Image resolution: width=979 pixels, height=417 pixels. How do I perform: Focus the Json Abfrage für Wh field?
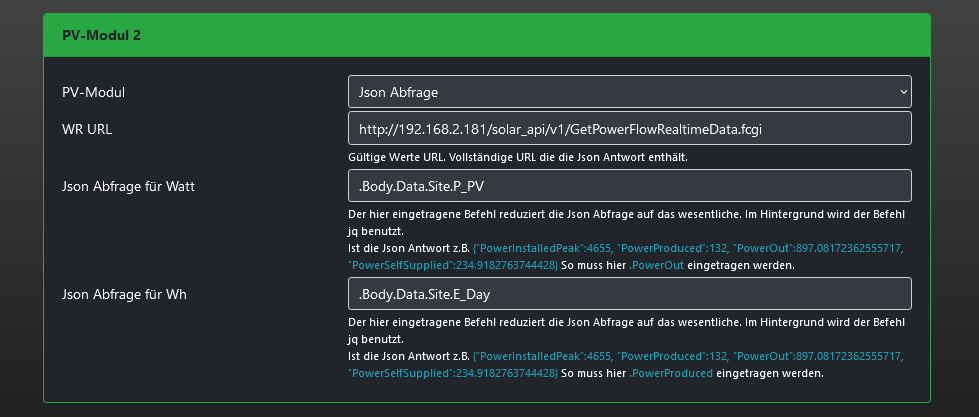point(630,294)
